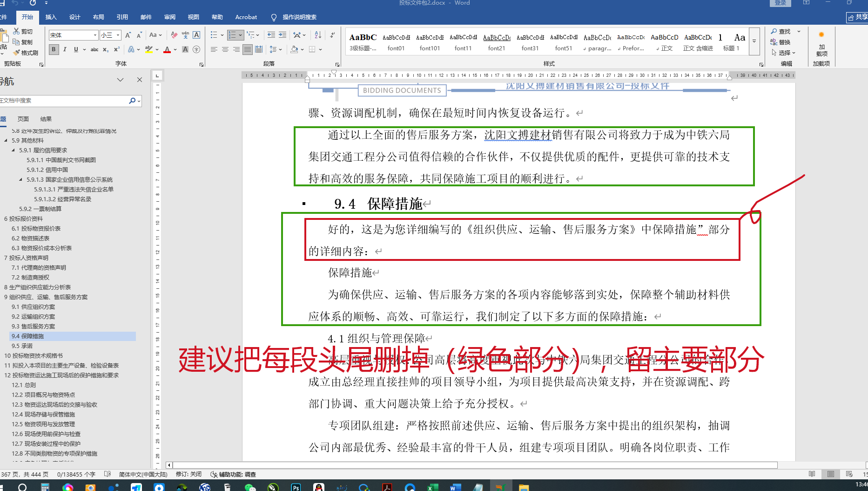Collapse the 5.9.1.3 国家企业信用信息公示系统 heading
Viewport: 868px width, 491px height.
[x=21, y=180]
